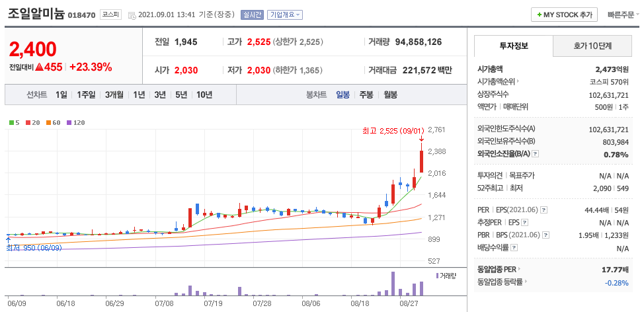Click the tallest purple volume bar
The width and height of the screenshot is (644, 312).
393,284
